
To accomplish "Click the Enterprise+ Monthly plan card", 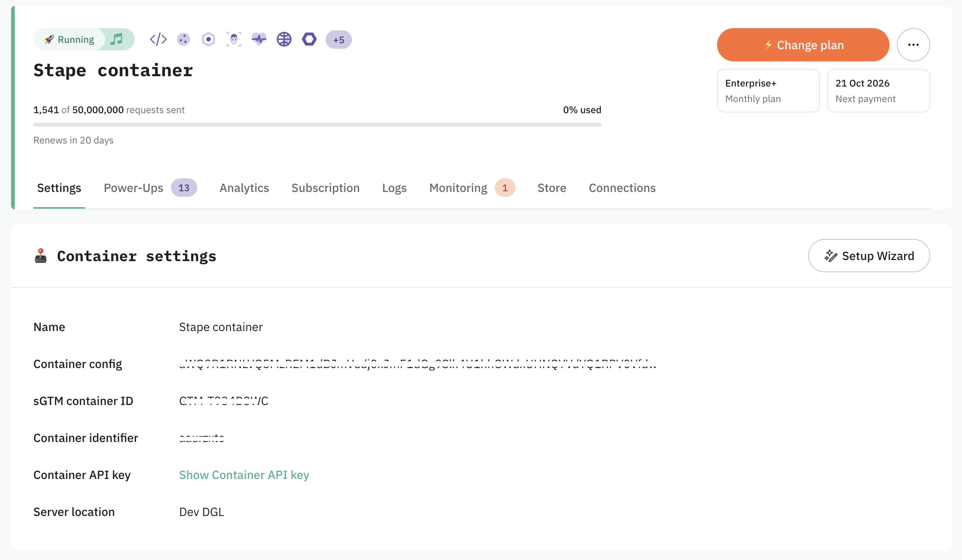I will coord(768,91).
